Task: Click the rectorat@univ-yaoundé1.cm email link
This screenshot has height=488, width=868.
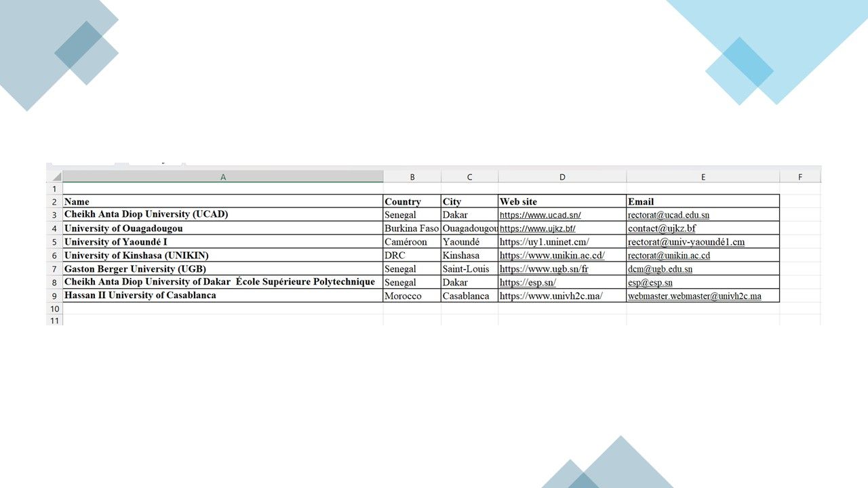Action: (686, 243)
